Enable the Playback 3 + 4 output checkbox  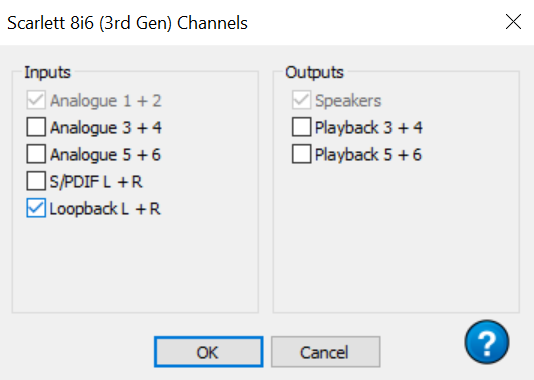[x=301, y=127]
